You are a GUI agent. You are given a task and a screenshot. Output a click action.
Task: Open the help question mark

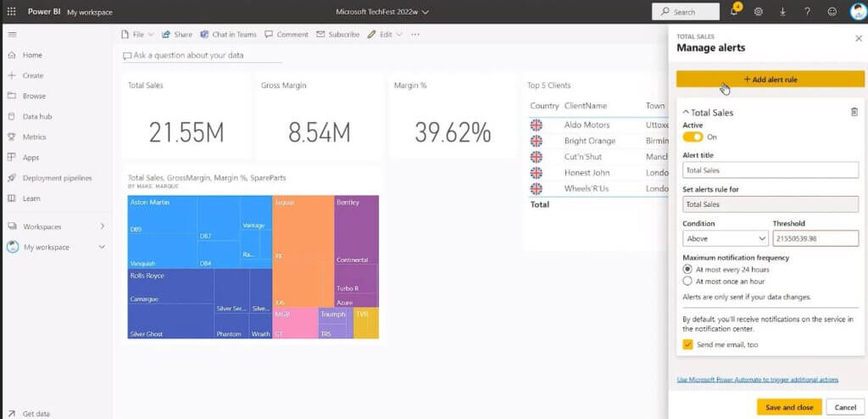click(x=807, y=12)
